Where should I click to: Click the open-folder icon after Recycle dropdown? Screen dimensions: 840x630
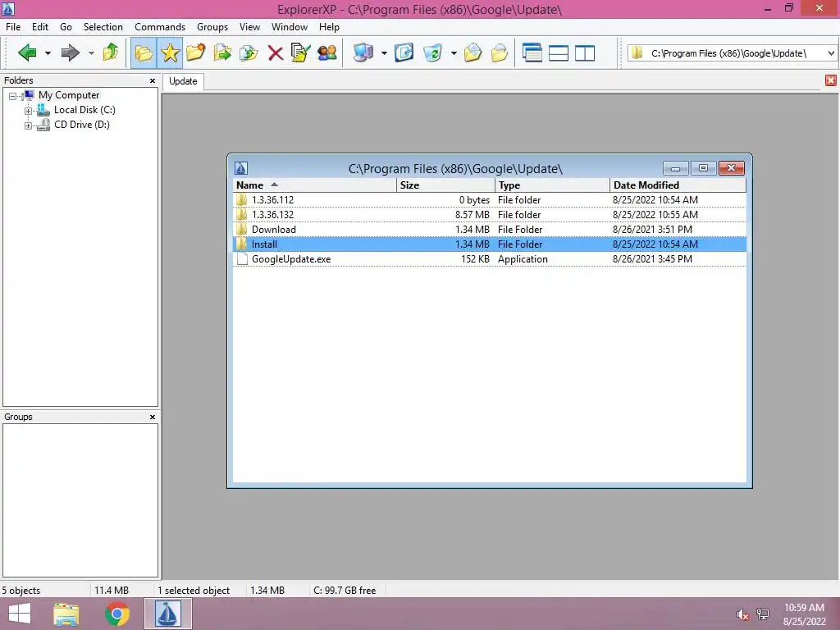472,52
